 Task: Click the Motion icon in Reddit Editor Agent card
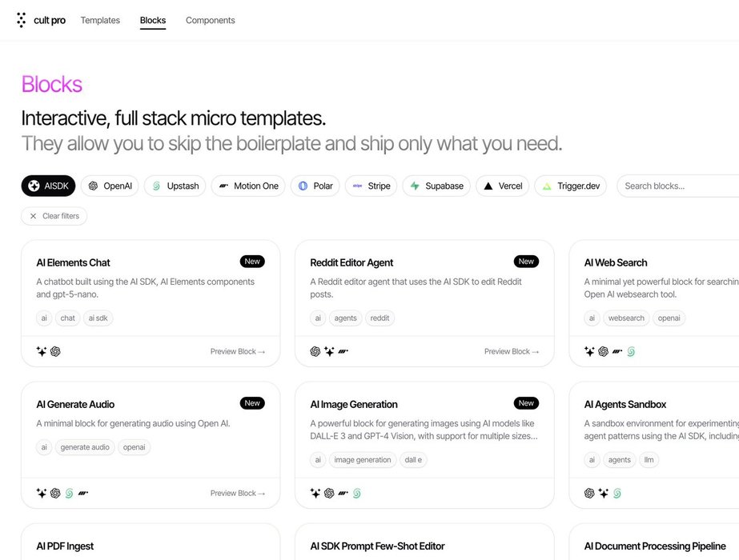(343, 351)
